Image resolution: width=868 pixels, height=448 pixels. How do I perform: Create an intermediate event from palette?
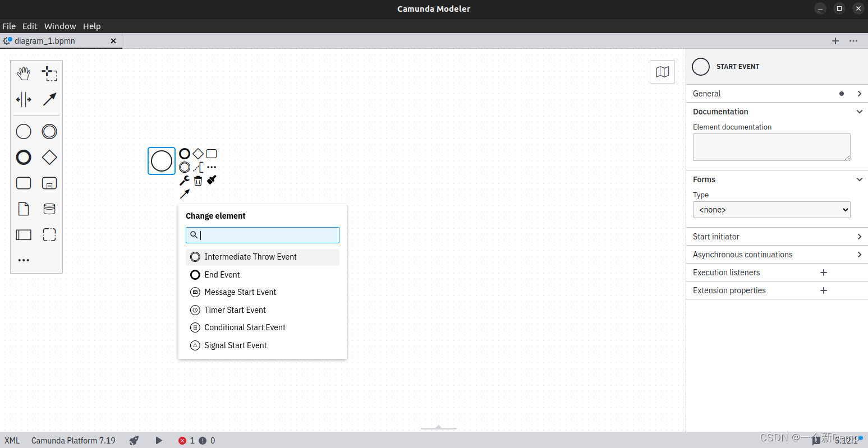[49, 132]
